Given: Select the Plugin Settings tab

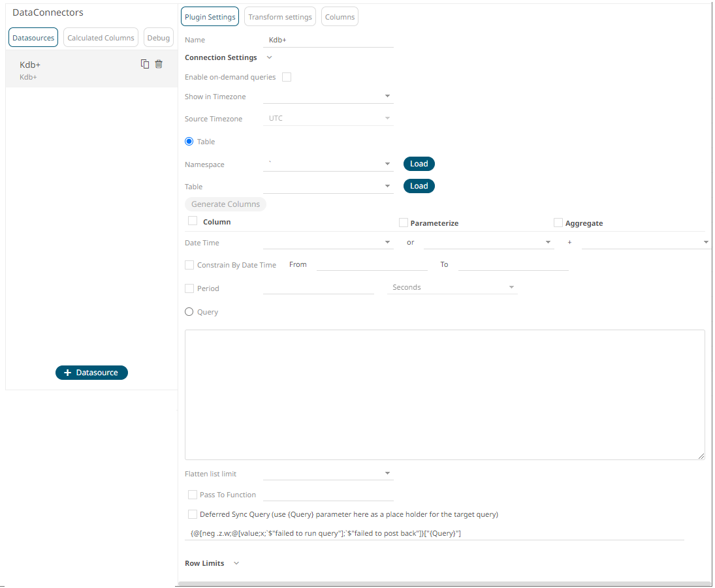Looking at the screenshot, I should [x=210, y=17].
